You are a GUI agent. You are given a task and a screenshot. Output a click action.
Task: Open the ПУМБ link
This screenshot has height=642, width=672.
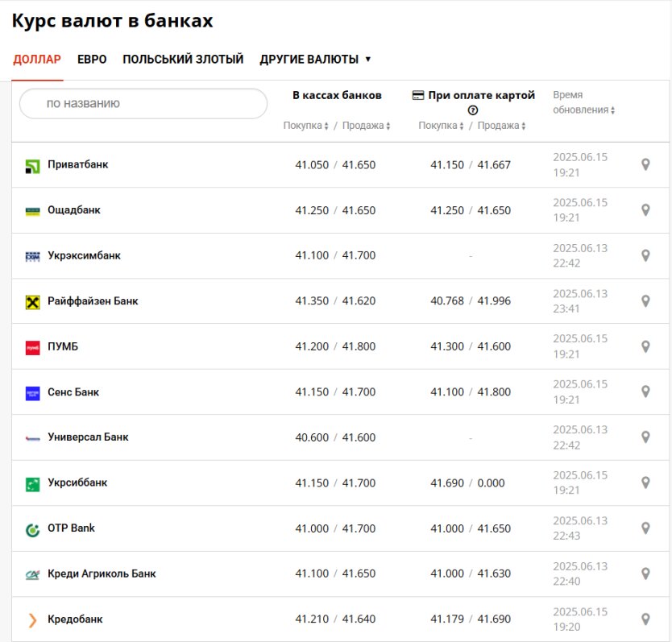63,346
